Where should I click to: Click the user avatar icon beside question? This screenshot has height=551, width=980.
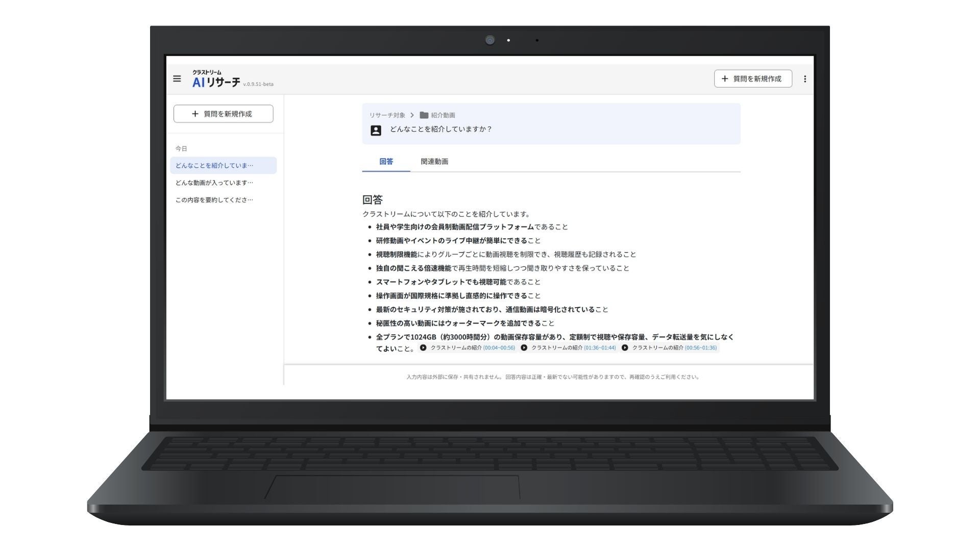coord(376,130)
